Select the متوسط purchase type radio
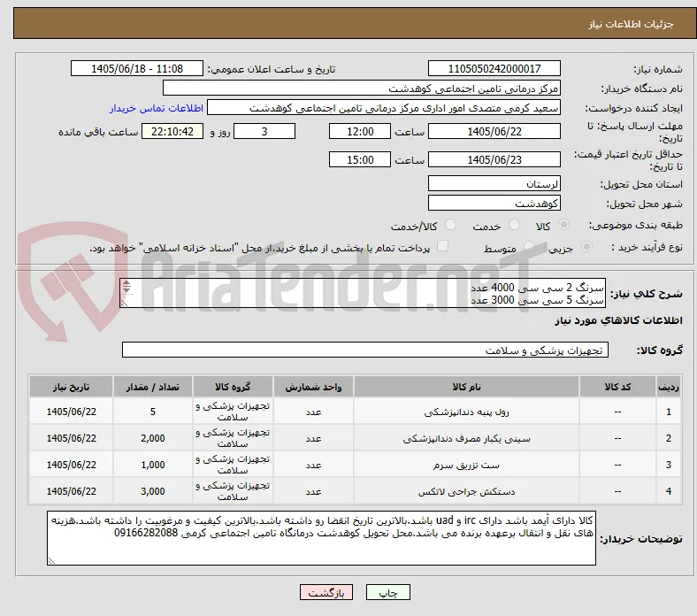The image size is (697, 616). (529, 246)
